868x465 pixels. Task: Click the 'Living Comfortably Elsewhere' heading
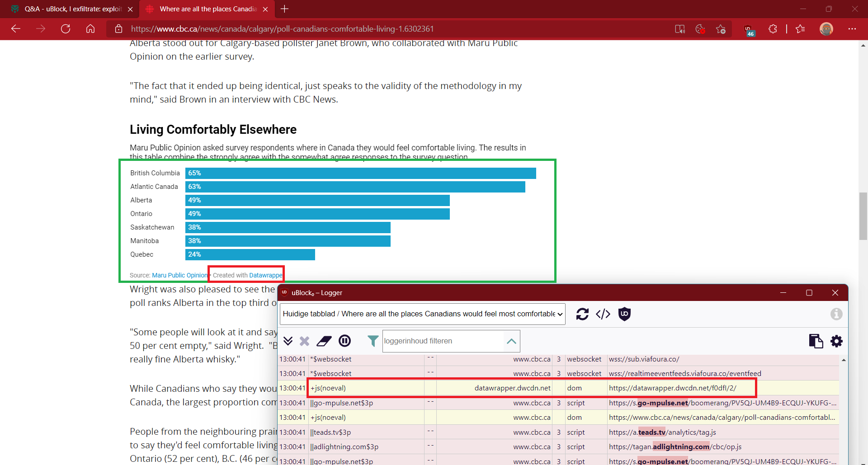[213, 130]
